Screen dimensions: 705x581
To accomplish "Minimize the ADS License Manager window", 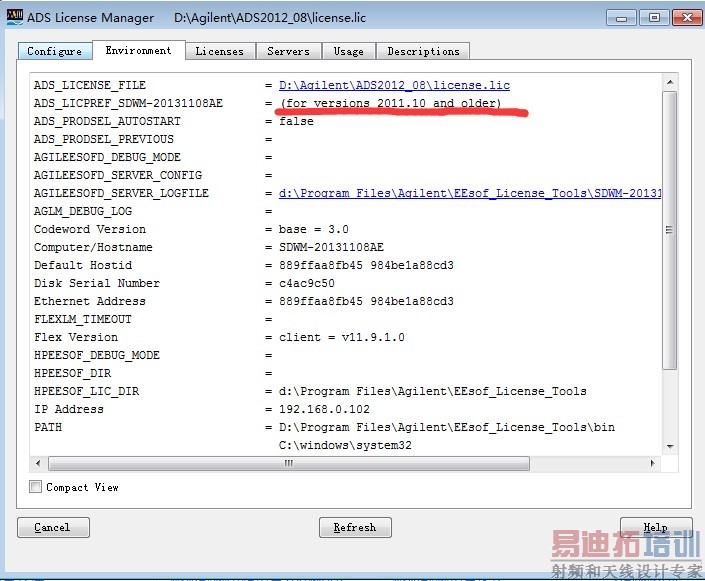I will pyautogui.click(x=621, y=18).
